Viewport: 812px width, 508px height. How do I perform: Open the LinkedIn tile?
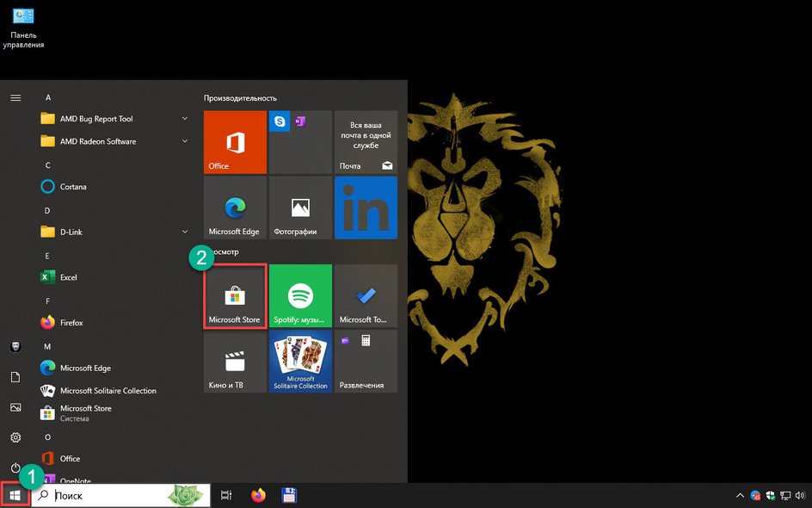(x=366, y=208)
